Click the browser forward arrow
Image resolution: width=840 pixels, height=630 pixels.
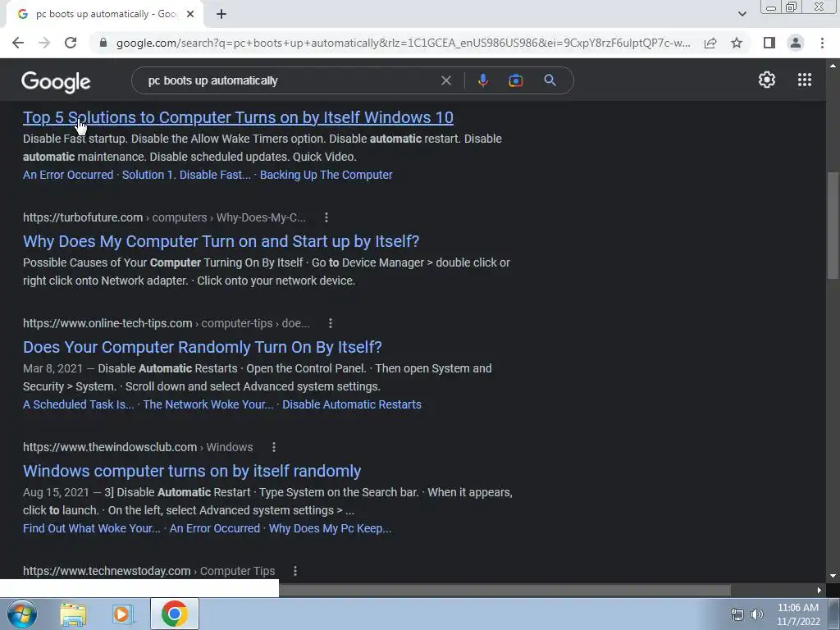pos(44,43)
